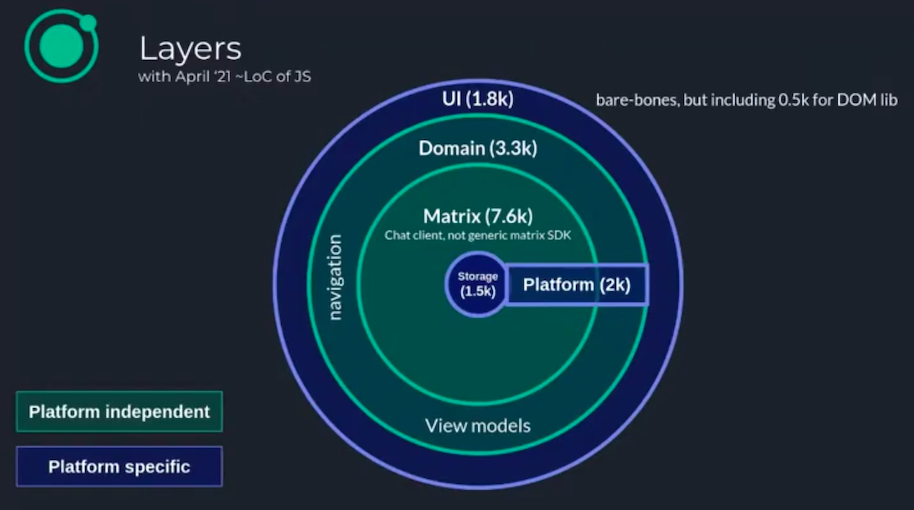This screenshot has width=914, height=510.
Task: Select the "with April '21 ~LoC of JS" subtitle
Action: coord(224,77)
